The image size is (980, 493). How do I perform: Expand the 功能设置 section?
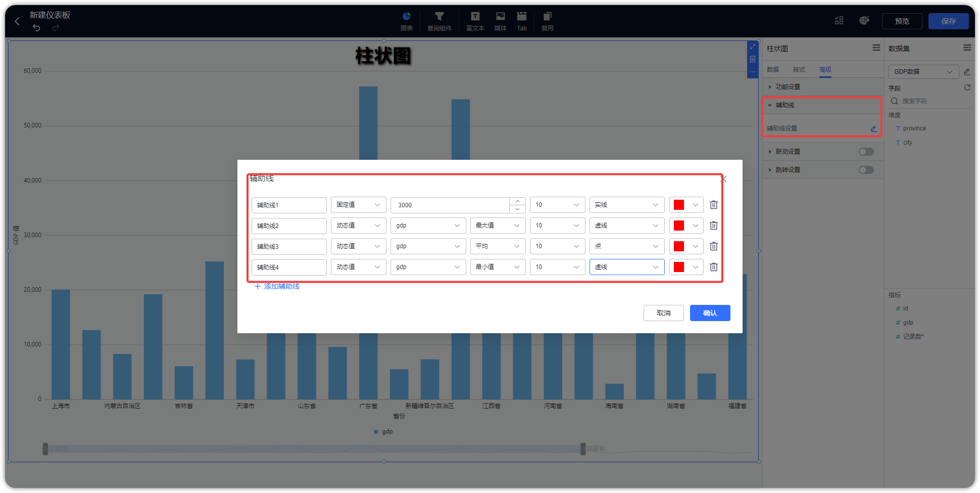click(x=822, y=87)
